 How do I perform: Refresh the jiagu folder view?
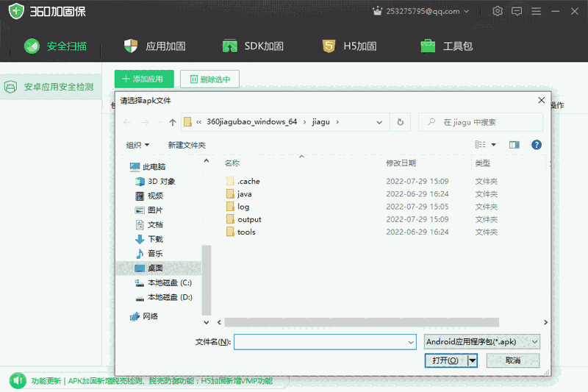click(x=400, y=122)
